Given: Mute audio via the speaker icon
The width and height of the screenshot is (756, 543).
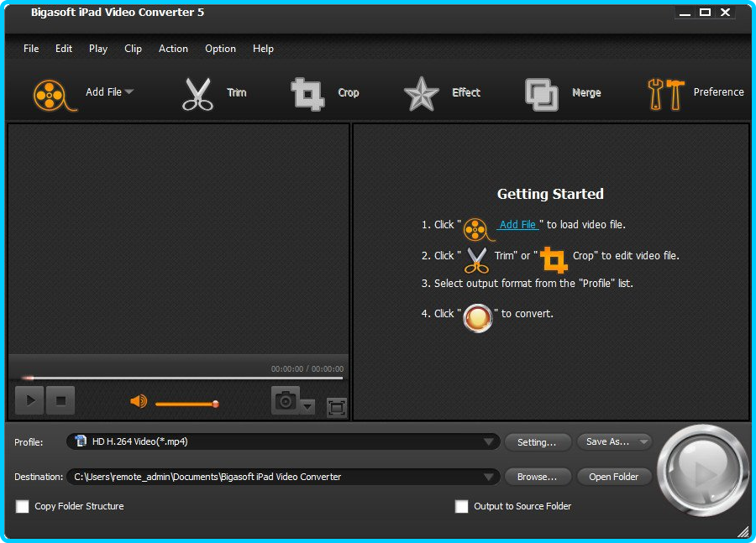Looking at the screenshot, I should (x=139, y=401).
